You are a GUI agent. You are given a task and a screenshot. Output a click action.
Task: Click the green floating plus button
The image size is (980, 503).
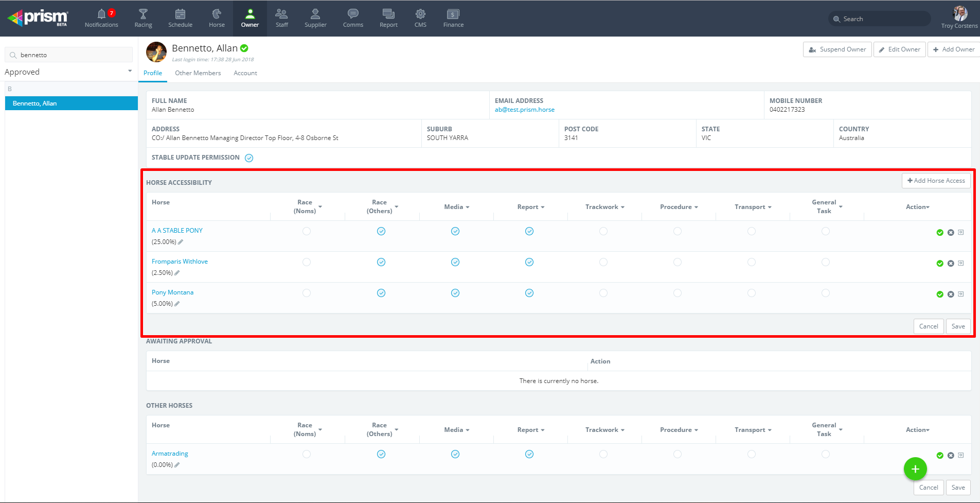(915, 469)
